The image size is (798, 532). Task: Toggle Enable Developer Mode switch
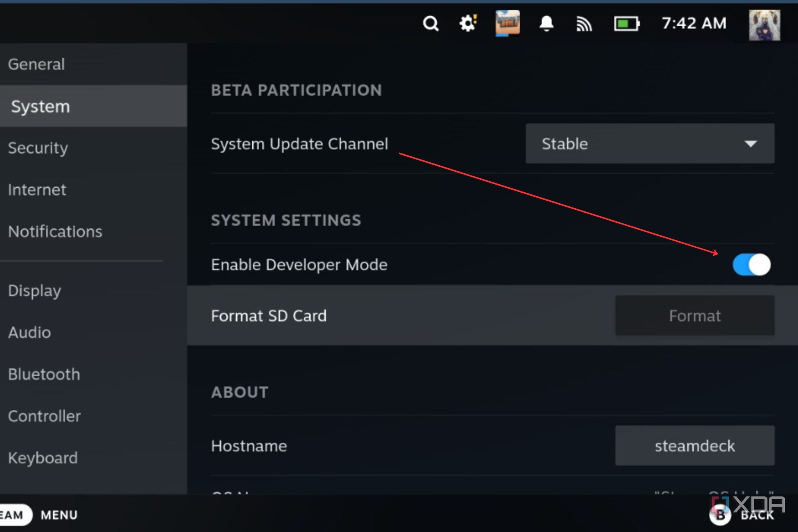click(x=751, y=264)
